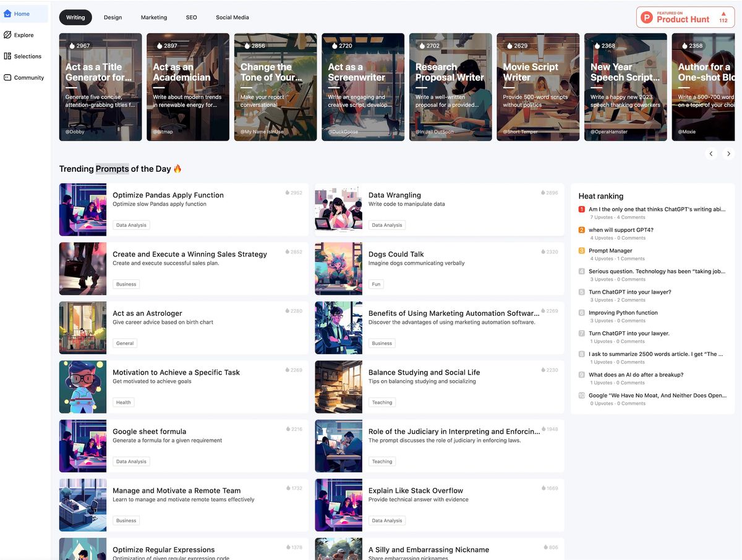The height and width of the screenshot is (560, 742).
Task: Open Act as an Astrologer thumbnail
Action: click(x=83, y=328)
